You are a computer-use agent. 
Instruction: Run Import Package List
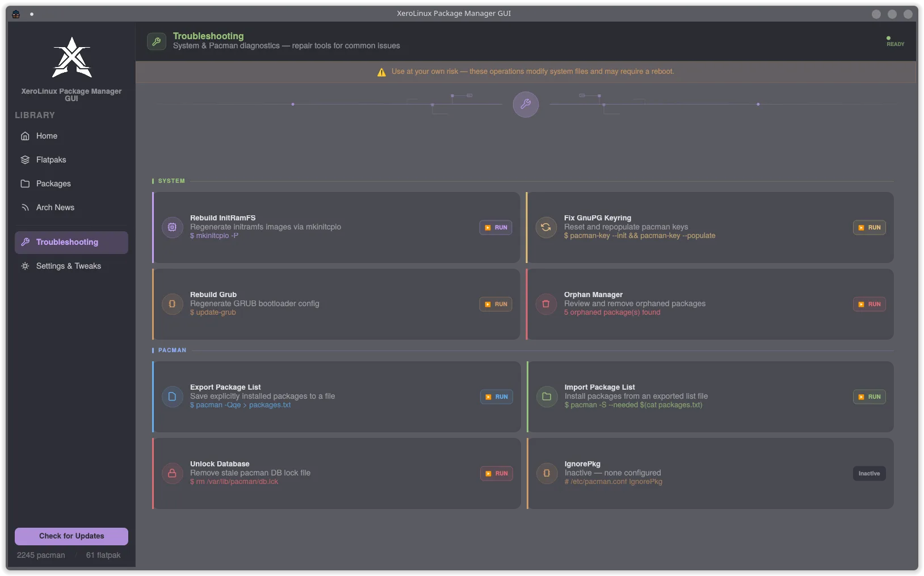870,397
